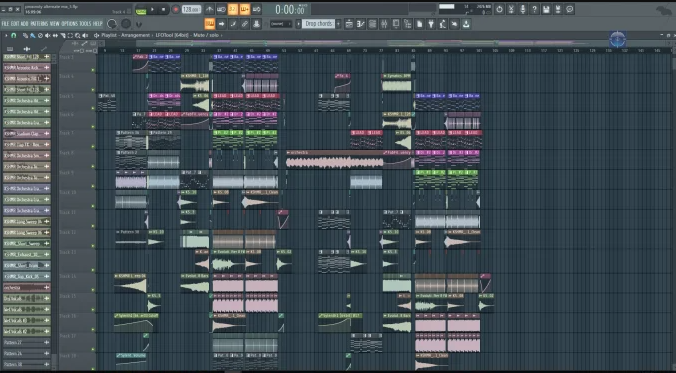Click the main volume knob

(x=112, y=24)
